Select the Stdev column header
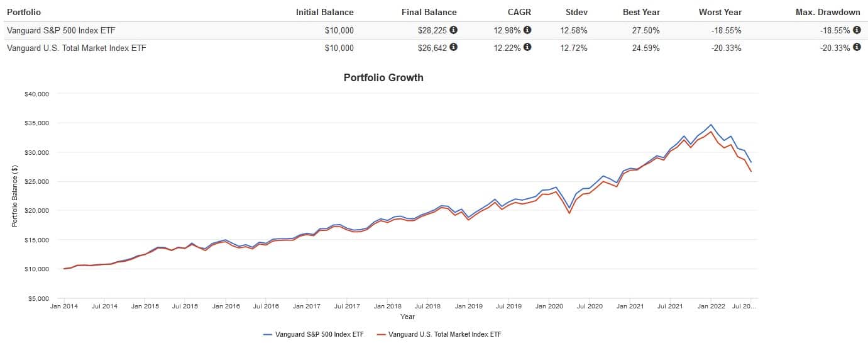This screenshot has height=343, width=868. click(x=576, y=12)
